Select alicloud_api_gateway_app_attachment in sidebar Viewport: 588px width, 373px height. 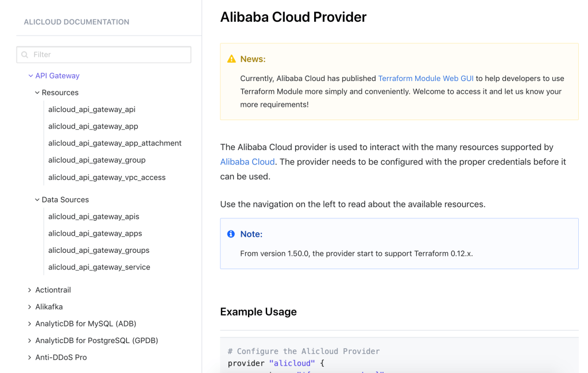[115, 143]
